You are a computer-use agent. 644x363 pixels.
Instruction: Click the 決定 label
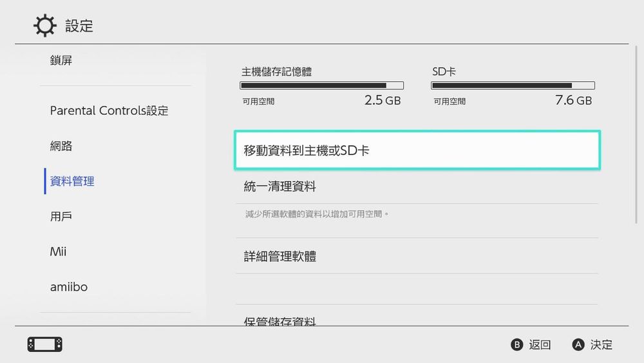(x=601, y=344)
